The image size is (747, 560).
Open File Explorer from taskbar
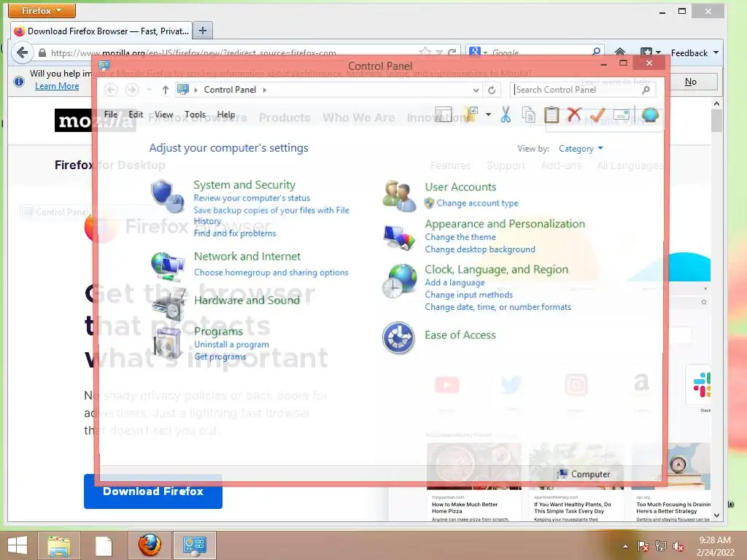[59, 545]
